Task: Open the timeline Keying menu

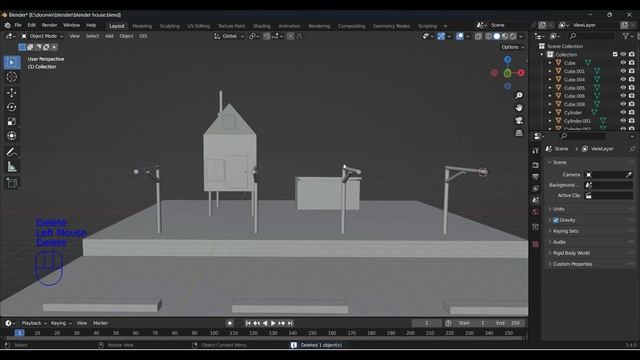Action: 61,323
